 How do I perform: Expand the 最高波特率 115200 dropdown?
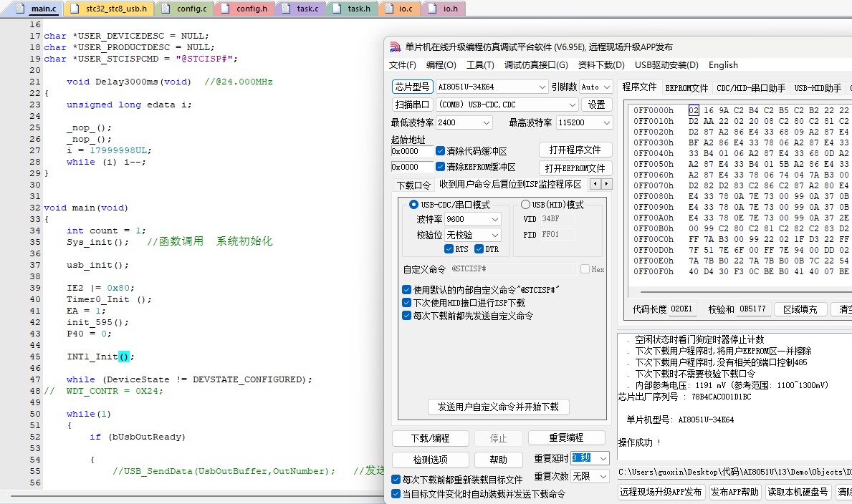[606, 122]
